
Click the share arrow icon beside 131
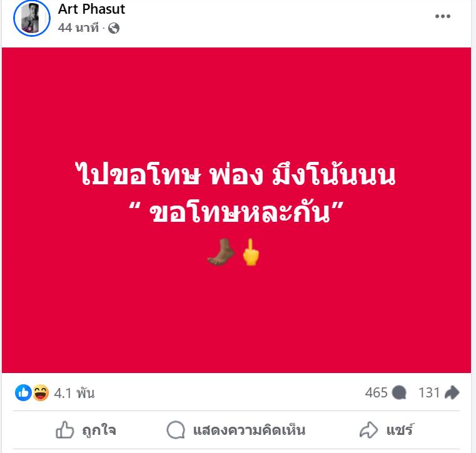click(x=452, y=392)
